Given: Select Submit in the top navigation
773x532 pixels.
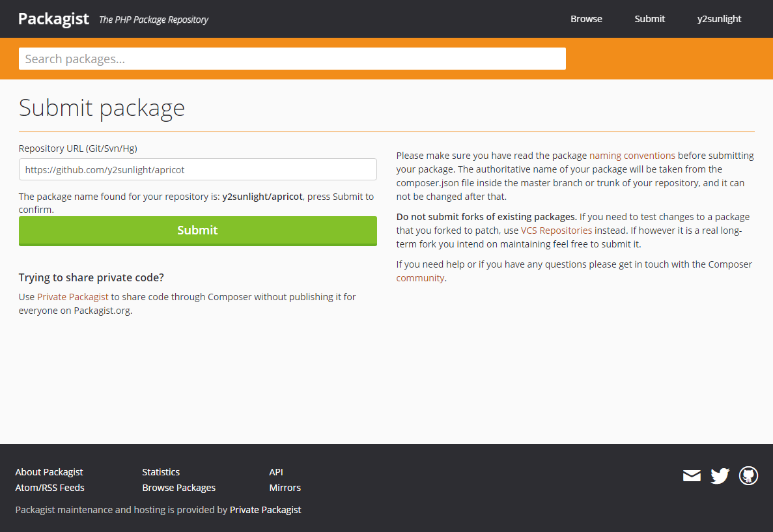Looking at the screenshot, I should (649, 19).
